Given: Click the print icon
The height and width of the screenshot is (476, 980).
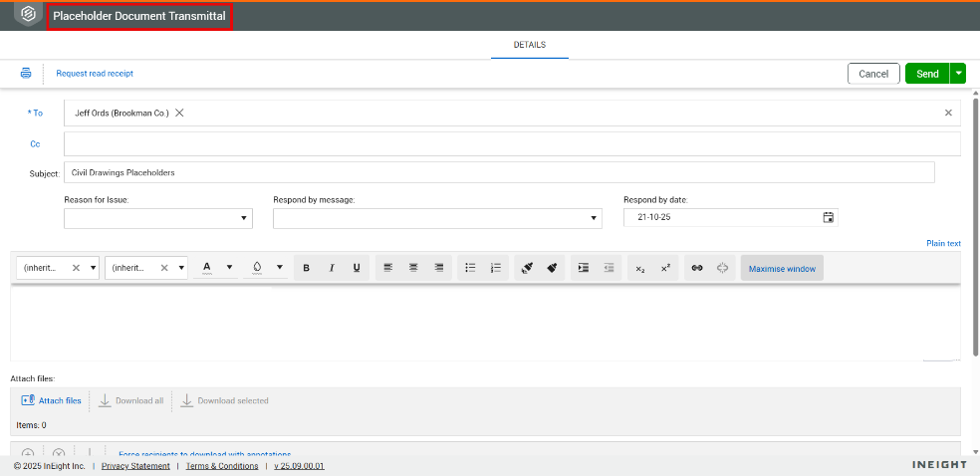Looking at the screenshot, I should click(x=26, y=73).
